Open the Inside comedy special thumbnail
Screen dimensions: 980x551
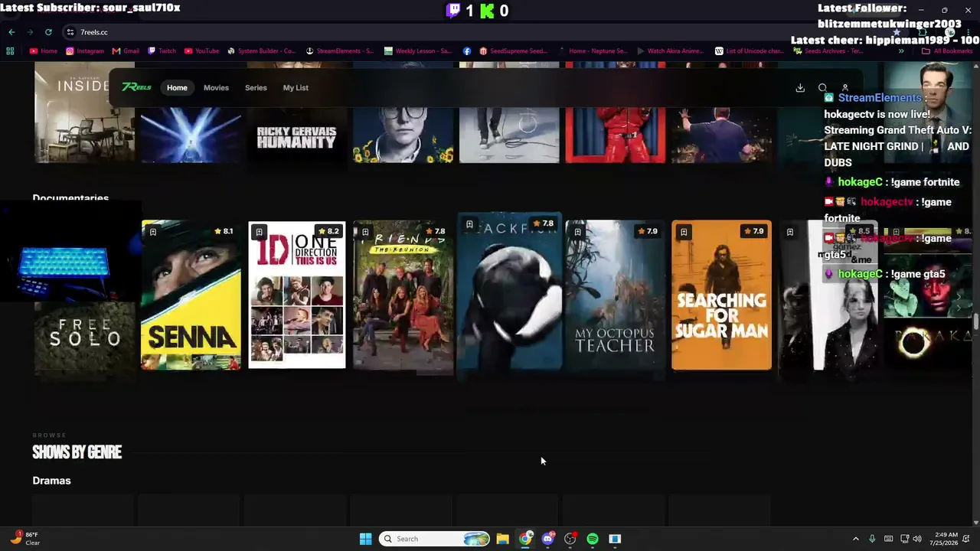[x=84, y=113]
